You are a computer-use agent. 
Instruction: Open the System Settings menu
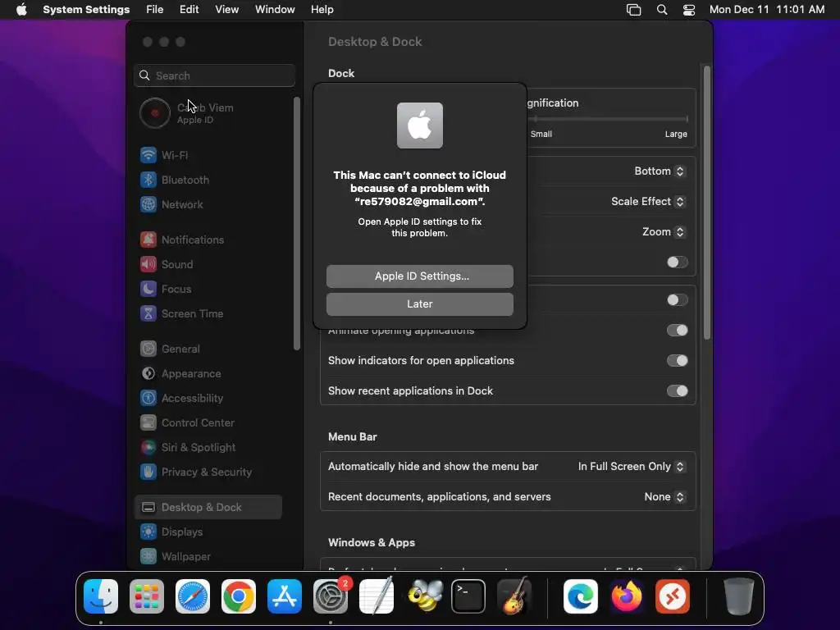[86, 10]
